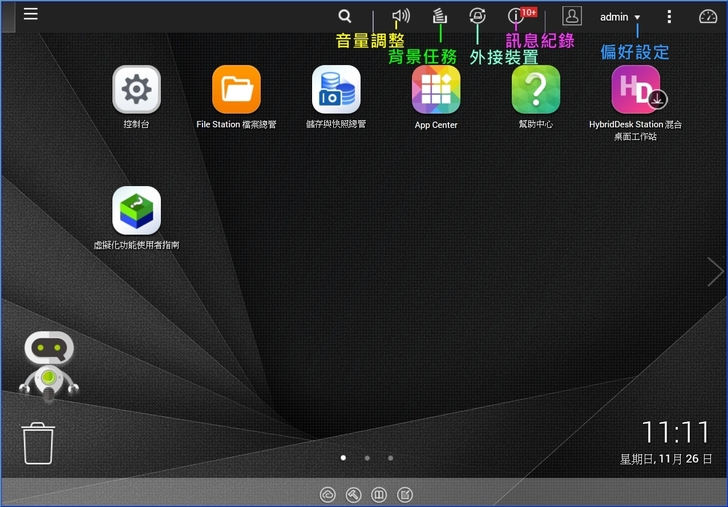Open feedback pencil icon in bottom bar
Viewport: 728px width, 507px height.
coord(405,494)
